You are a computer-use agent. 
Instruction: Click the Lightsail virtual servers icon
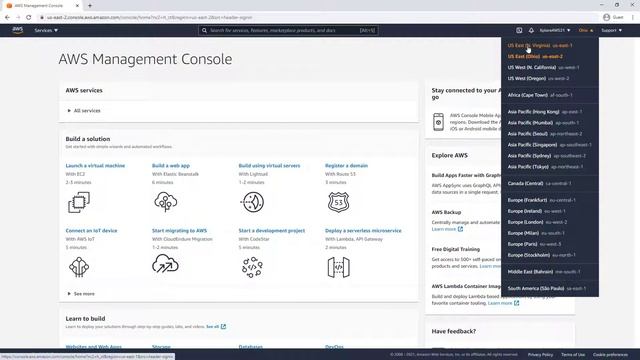point(252,202)
